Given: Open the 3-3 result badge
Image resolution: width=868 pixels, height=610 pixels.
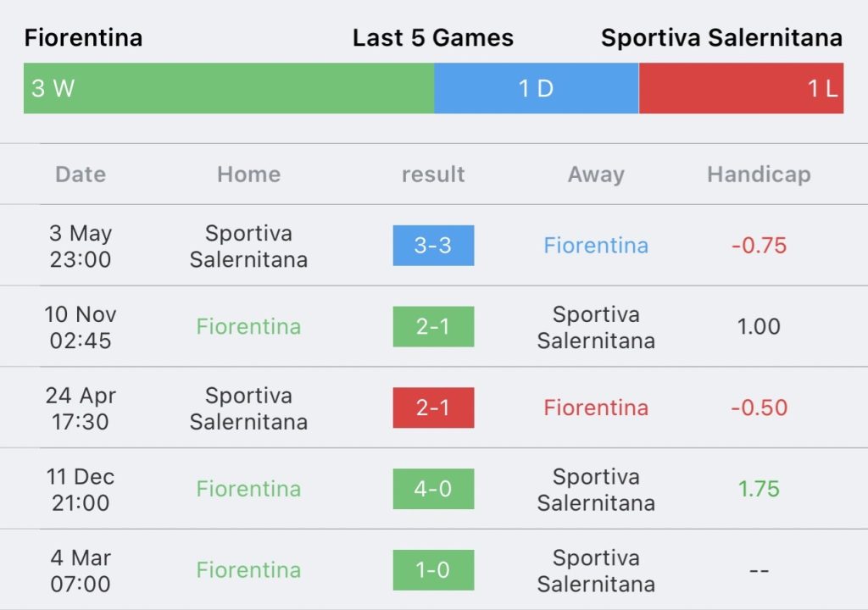Looking at the screenshot, I should point(433,245).
